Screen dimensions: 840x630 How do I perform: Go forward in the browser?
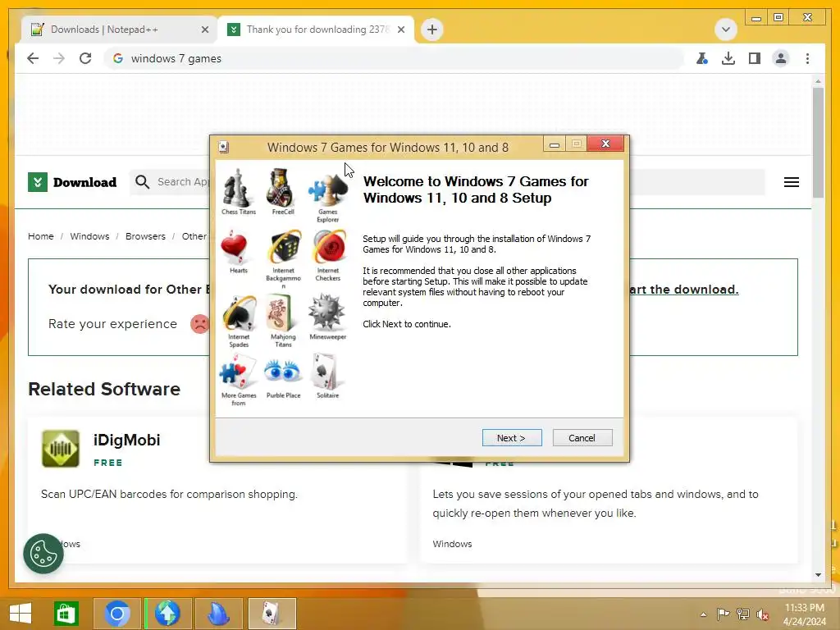[59, 58]
